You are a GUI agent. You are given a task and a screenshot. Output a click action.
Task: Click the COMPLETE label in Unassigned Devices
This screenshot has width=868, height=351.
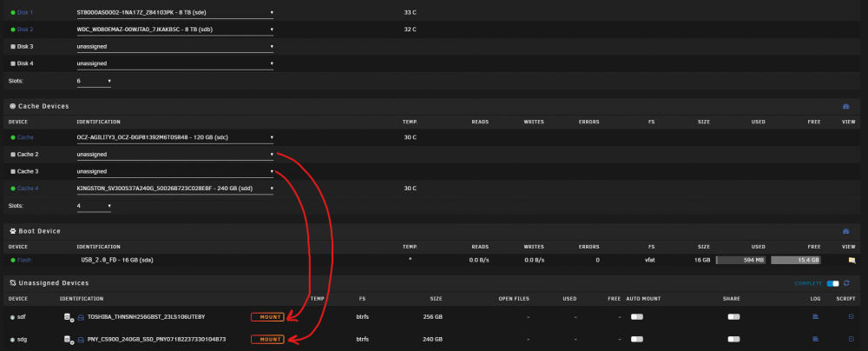click(x=809, y=283)
